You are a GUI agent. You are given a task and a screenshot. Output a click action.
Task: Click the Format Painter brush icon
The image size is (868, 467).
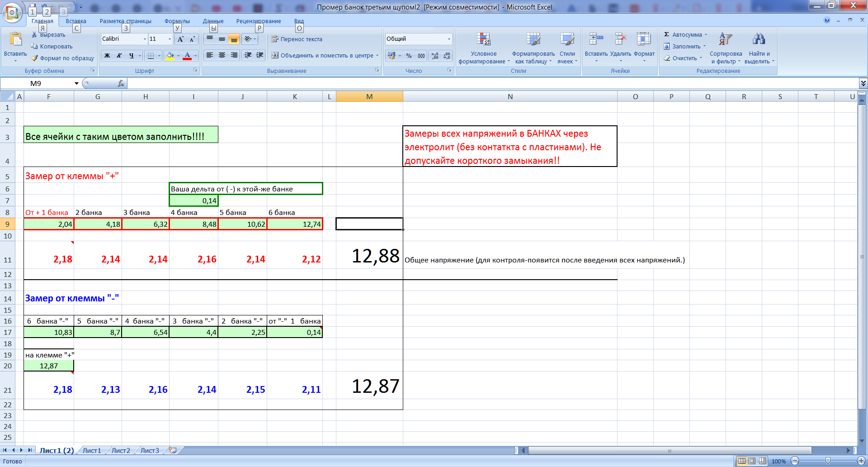click(35, 58)
